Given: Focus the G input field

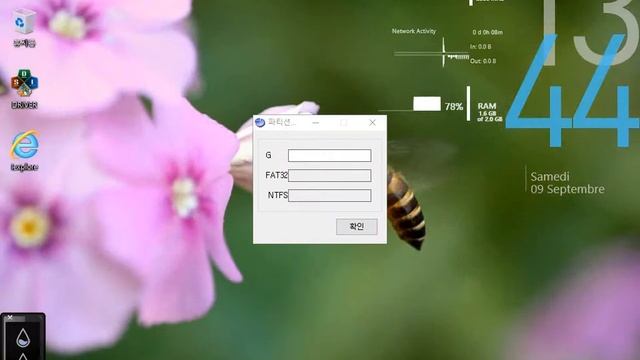Looking at the screenshot, I should (x=329, y=156).
